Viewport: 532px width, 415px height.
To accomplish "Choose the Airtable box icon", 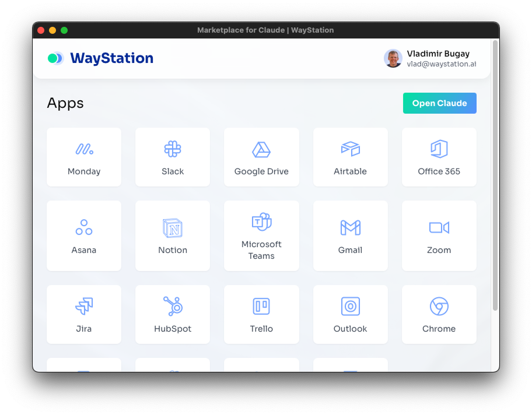I will pos(350,149).
